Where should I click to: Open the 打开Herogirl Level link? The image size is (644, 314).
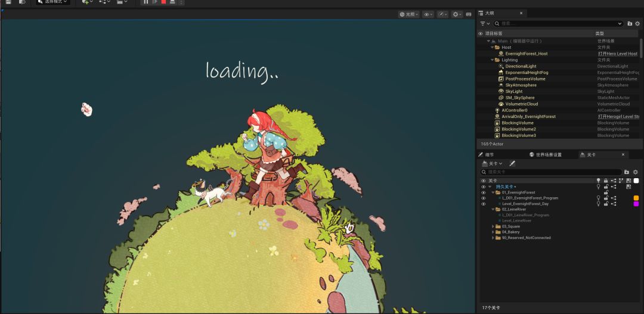[x=618, y=117]
